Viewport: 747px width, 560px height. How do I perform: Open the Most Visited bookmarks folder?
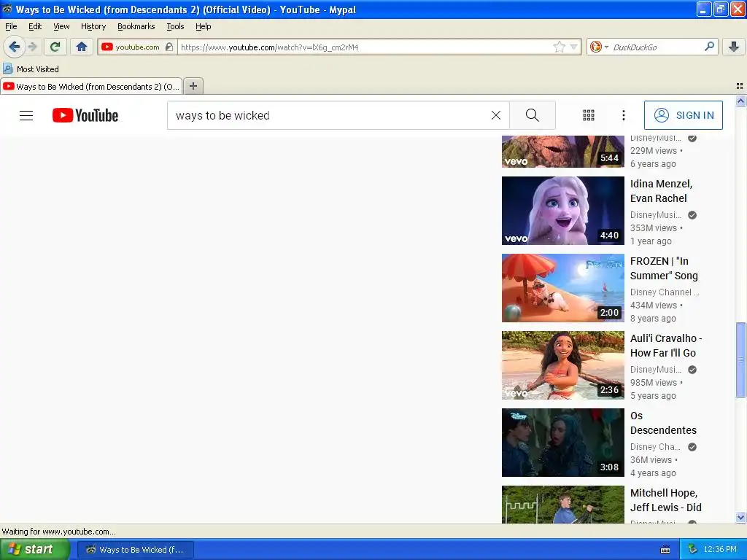(31, 69)
